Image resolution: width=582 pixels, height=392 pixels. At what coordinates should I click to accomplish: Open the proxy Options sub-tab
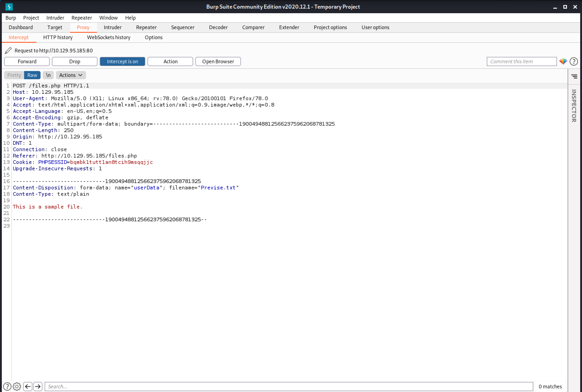click(x=154, y=38)
